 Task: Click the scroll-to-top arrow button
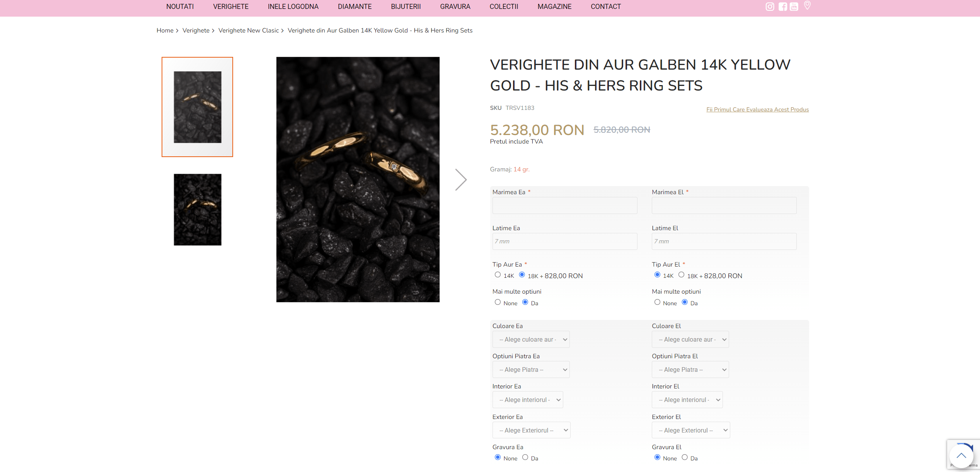(961, 456)
